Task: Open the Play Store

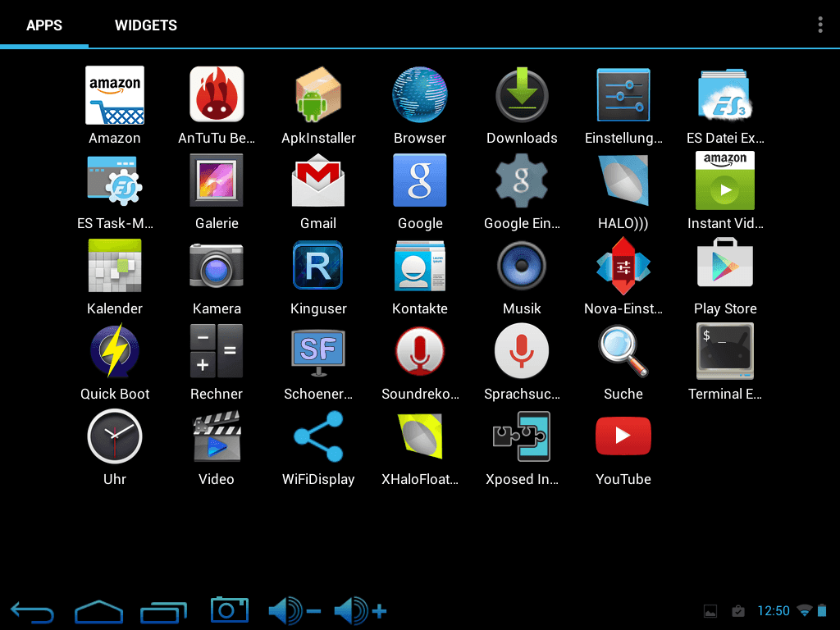Action: pyautogui.click(x=725, y=263)
